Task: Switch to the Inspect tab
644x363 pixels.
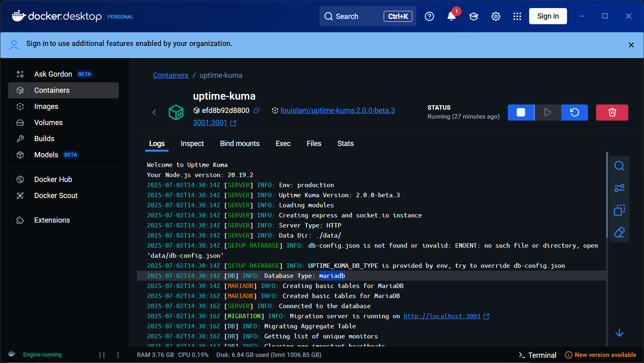Action: click(x=192, y=144)
